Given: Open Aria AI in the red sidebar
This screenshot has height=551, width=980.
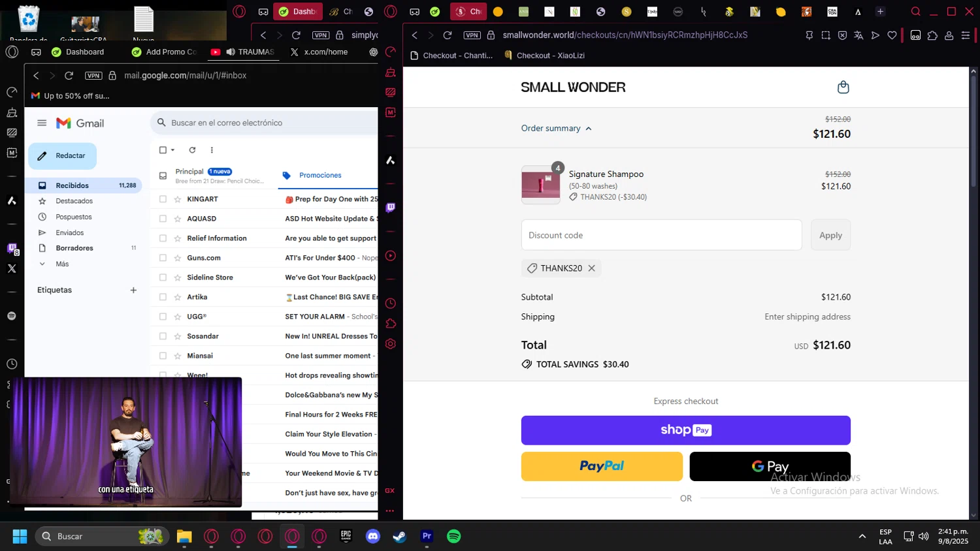Looking at the screenshot, I should 391,160.
